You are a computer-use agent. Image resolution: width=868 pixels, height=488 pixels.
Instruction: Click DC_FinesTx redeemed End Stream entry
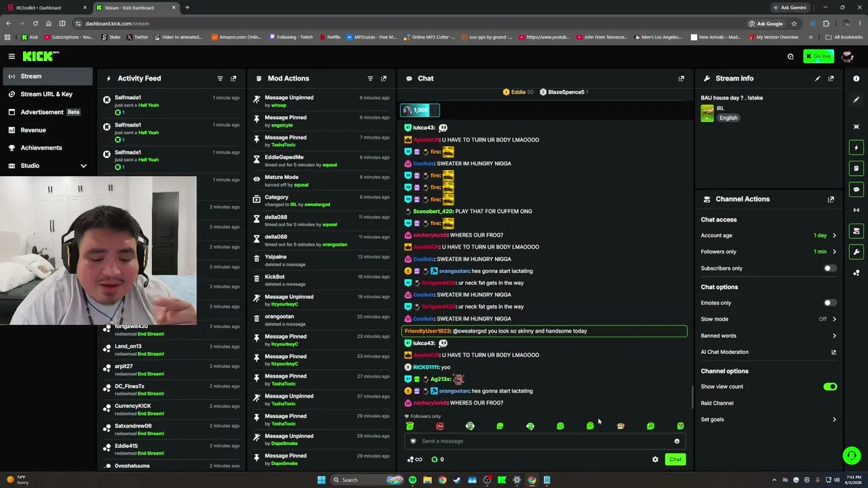click(x=171, y=390)
